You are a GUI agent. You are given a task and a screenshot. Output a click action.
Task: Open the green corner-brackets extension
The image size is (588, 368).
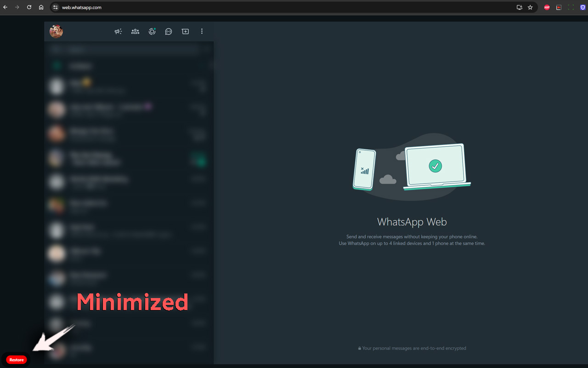tap(571, 7)
